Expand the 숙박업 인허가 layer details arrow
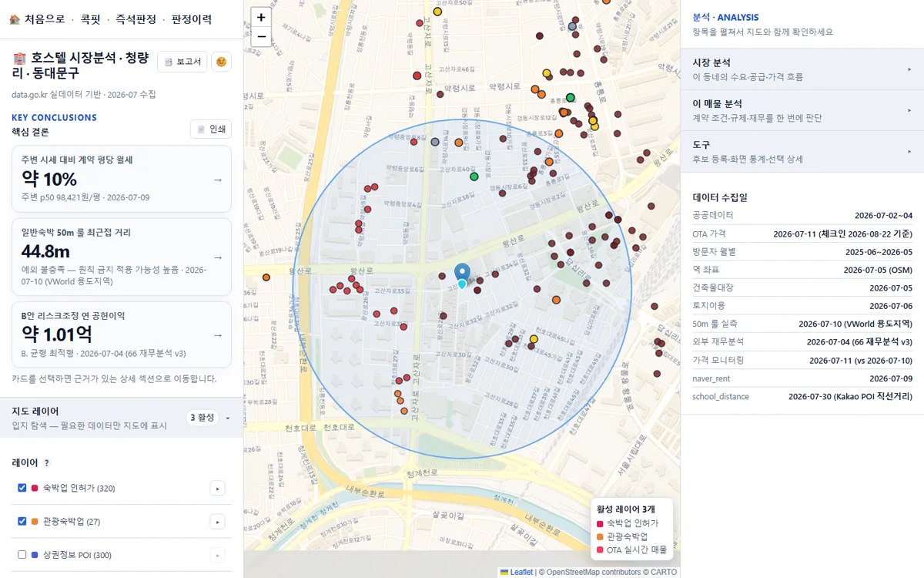Screen dimensions: 924x578 pos(218,488)
